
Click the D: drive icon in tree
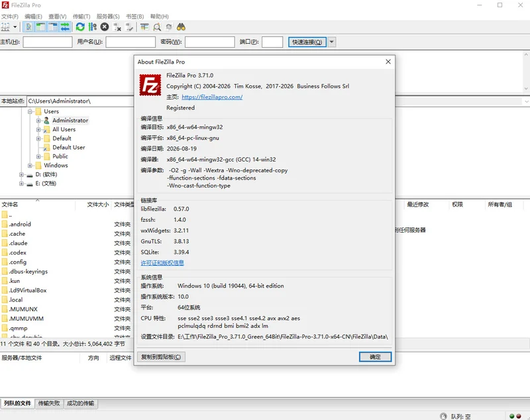[30, 175]
